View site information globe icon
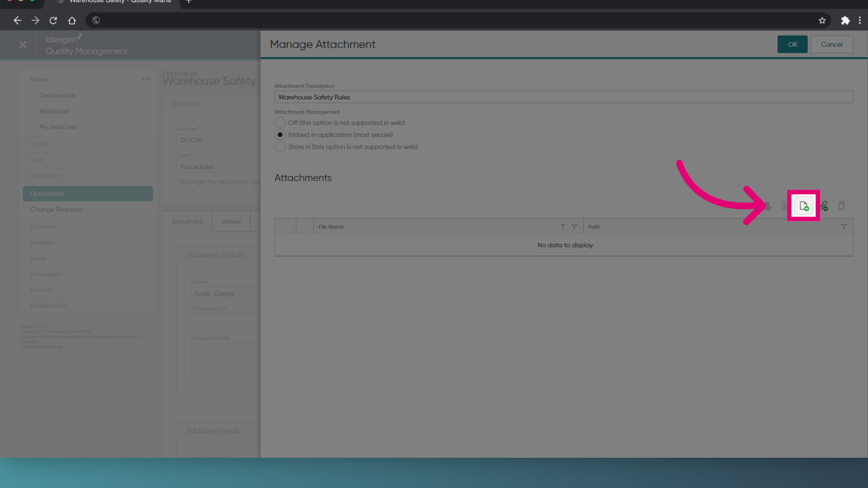 point(96,20)
